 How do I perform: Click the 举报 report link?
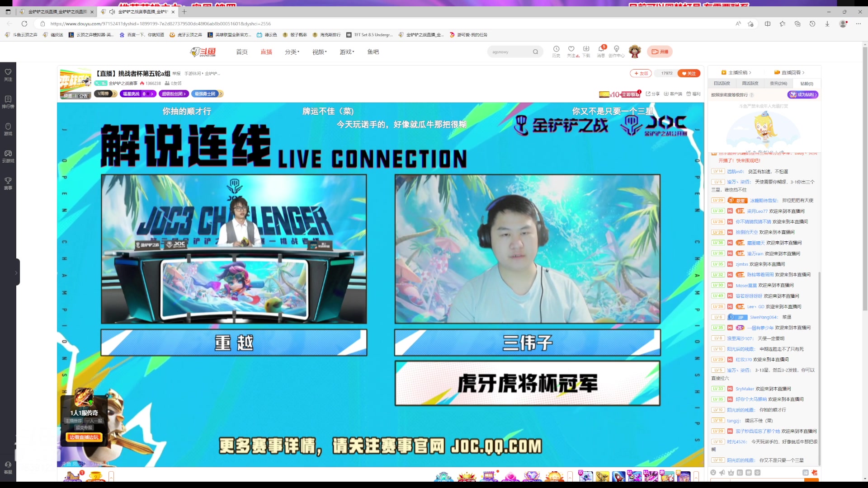176,74
